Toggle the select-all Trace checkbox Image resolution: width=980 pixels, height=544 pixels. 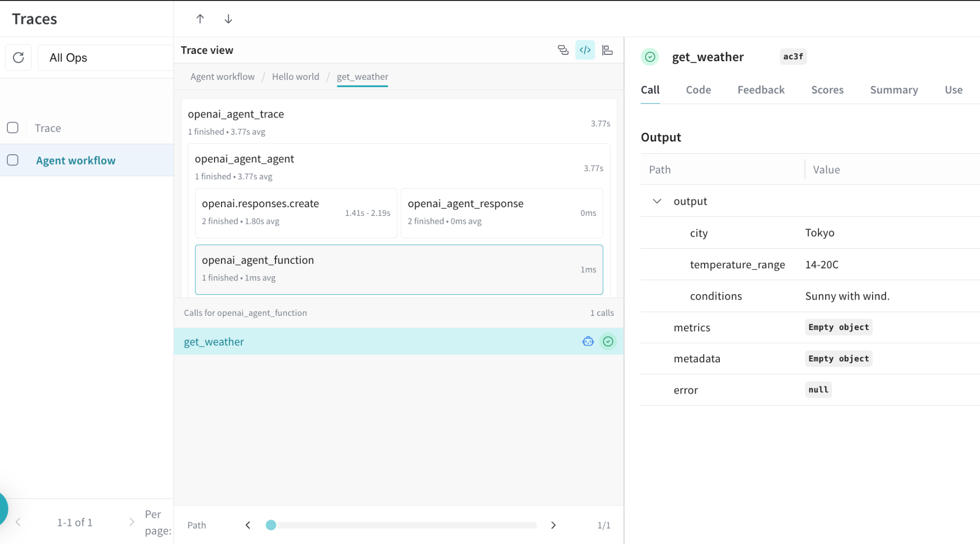coord(13,128)
